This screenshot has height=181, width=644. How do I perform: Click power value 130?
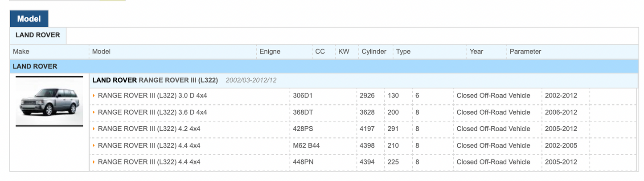pyautogui.click(x=393, y=96)
